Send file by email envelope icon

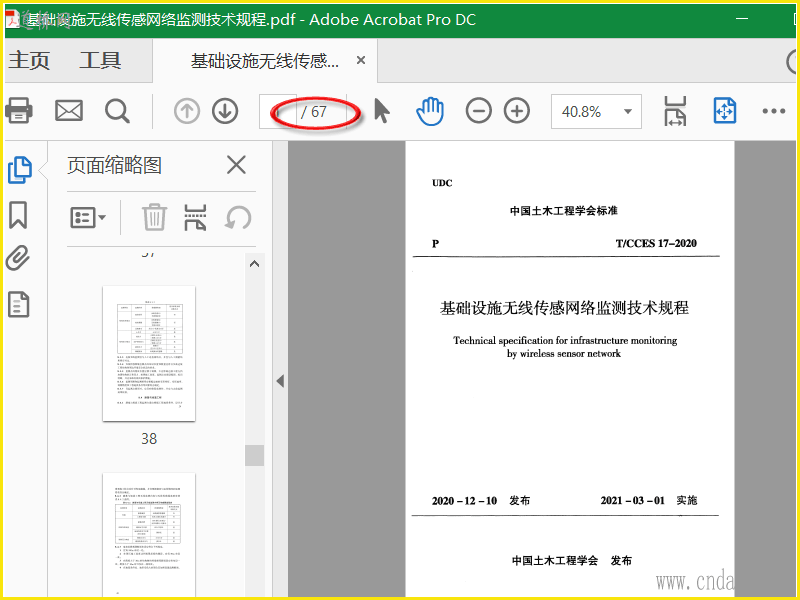69,111
